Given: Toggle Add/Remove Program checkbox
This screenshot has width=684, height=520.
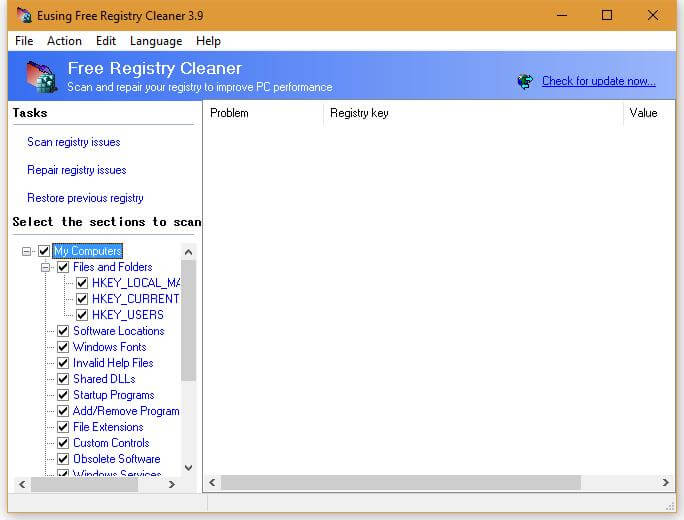Looking at the screenshot, I should tap(63, 411).
